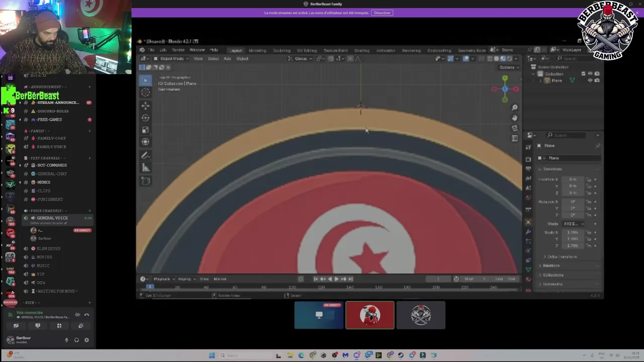Open the DISCORD-RULES channel
The image size is (644, 362).
pos(53,111)
